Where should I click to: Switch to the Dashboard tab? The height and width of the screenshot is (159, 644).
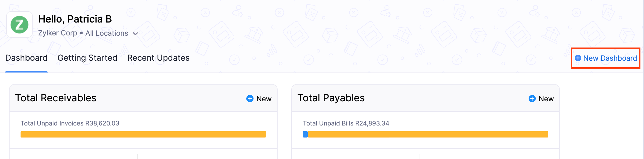click(x=26, y=58)
